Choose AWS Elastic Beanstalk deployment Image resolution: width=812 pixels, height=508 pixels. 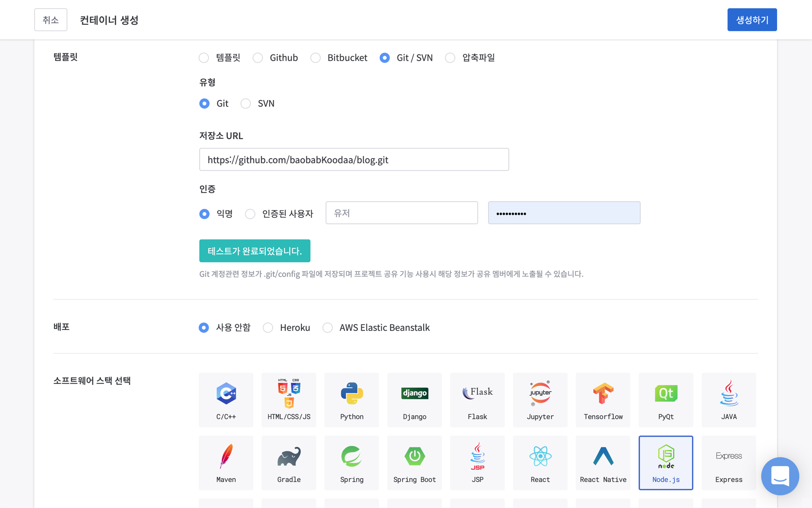click(327, 327)
